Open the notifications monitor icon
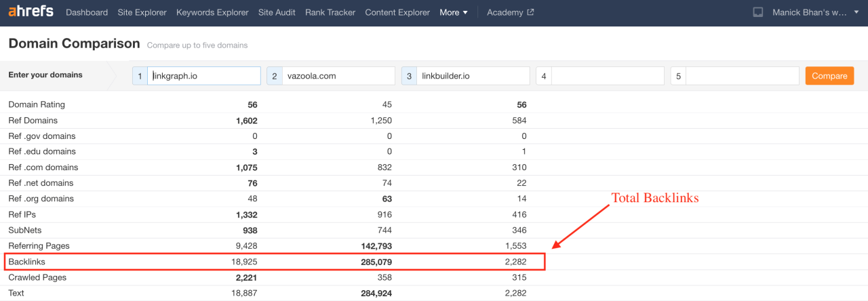The image size is (868, 301). point(758,13)
